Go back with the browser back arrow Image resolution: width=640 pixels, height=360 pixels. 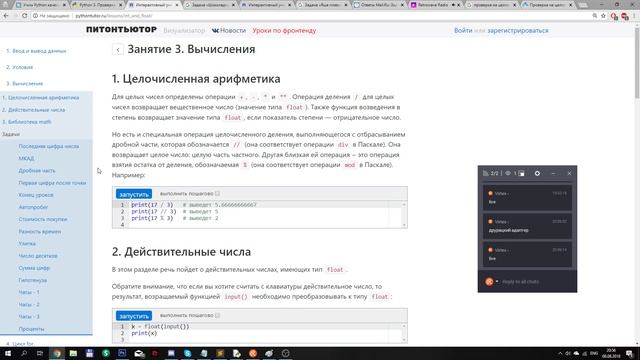(5, 16)
